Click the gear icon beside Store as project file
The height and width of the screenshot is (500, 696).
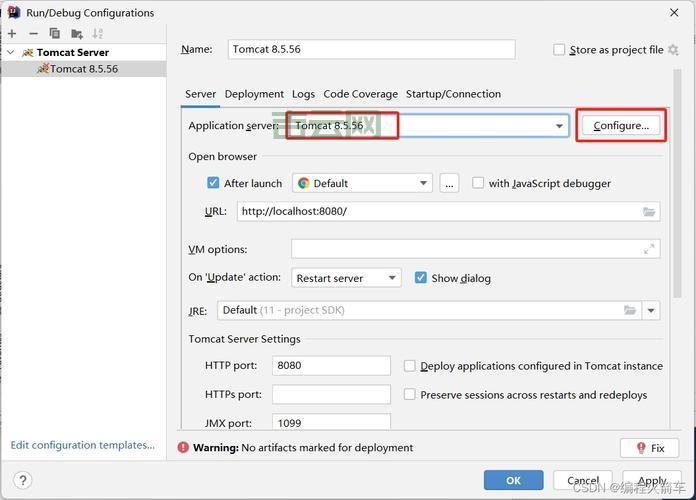[x=673, y=50]
